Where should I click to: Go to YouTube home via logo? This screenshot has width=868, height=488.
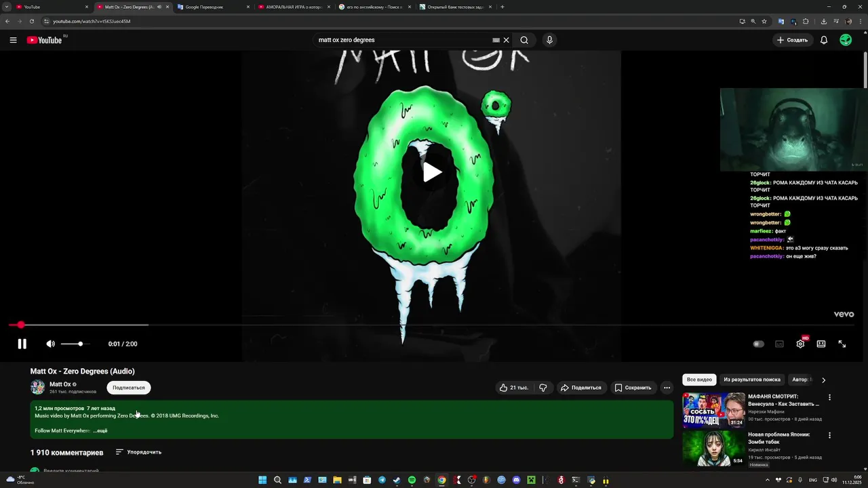(45, 40)
